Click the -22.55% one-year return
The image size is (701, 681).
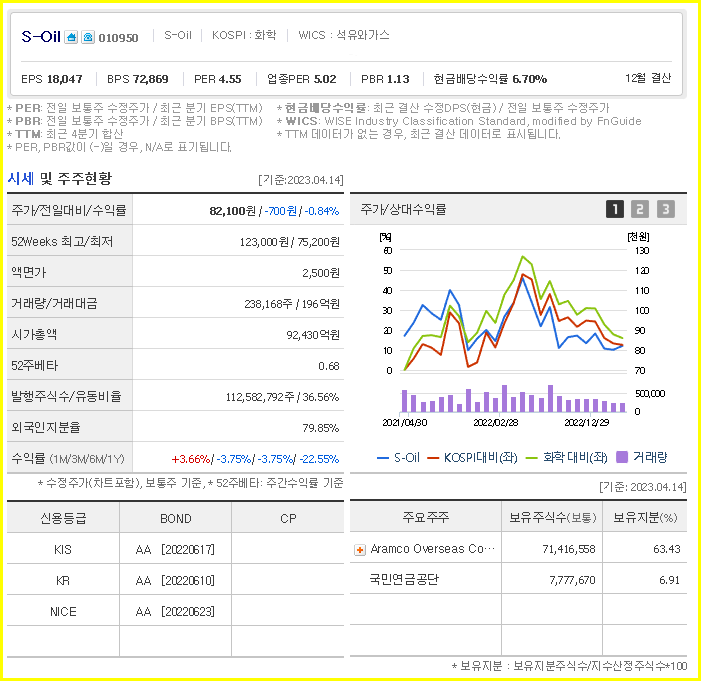click(319, 459)
